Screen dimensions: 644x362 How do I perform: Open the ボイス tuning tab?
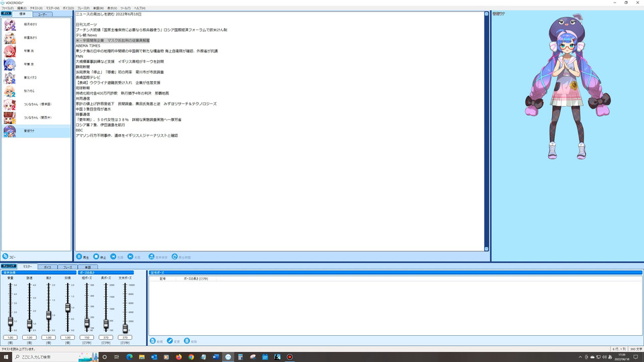point(48,267)
